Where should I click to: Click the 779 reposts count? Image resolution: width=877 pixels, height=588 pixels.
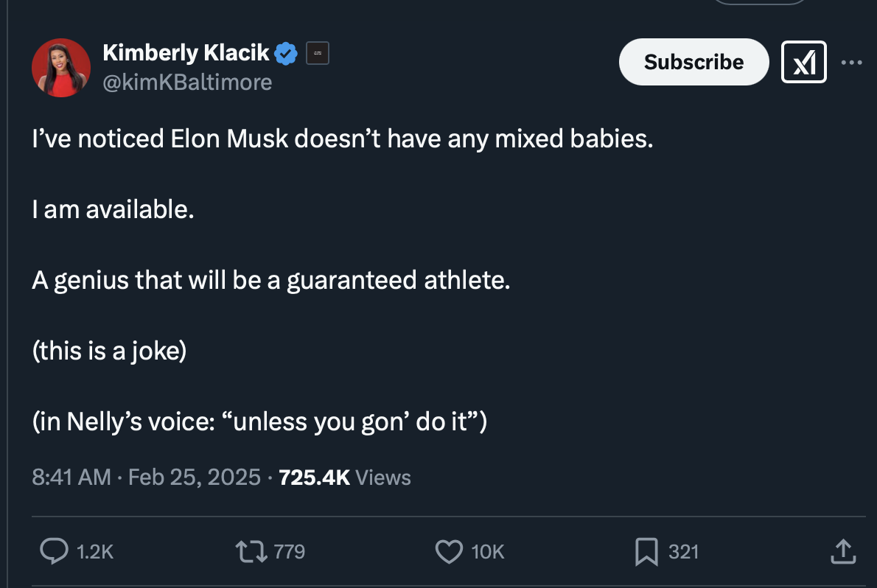289,552
